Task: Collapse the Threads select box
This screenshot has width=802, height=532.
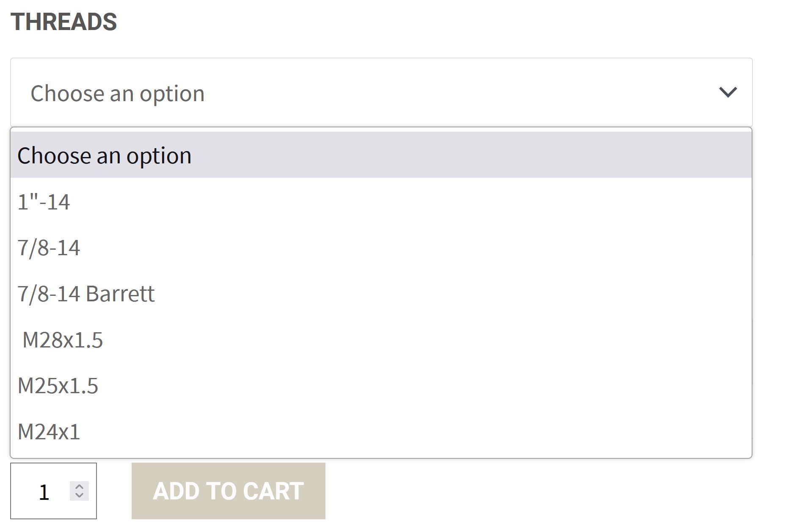Action: [x=381, y=92]
